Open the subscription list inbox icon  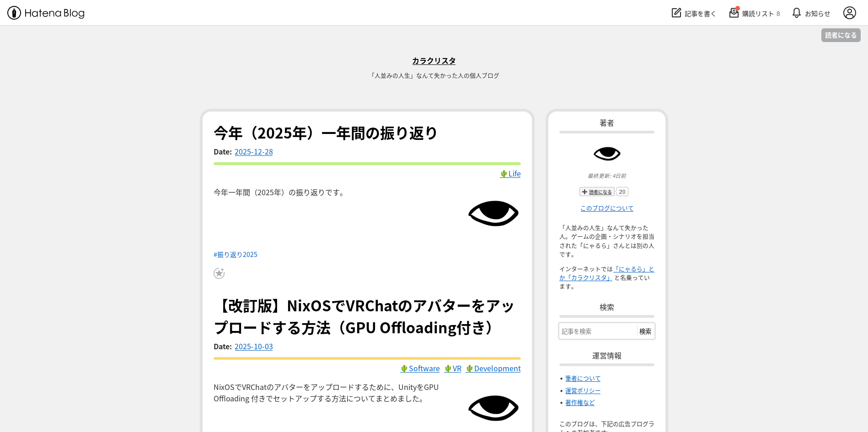pyautogui.click(x=734, y=13)
